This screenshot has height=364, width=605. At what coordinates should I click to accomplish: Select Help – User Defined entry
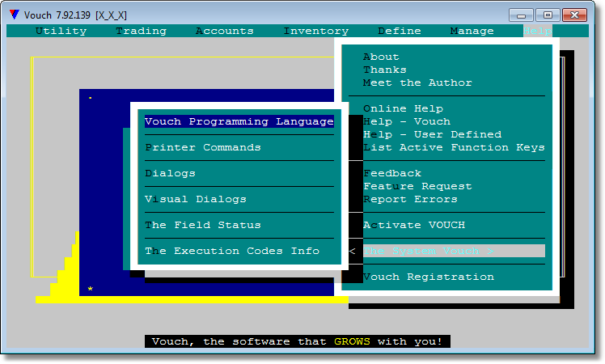432,135
